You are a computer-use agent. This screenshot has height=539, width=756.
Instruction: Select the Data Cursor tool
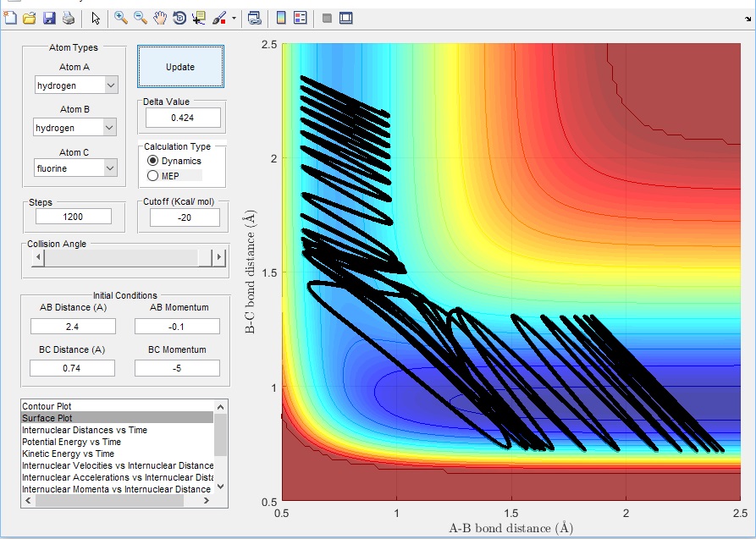[199, 18]
